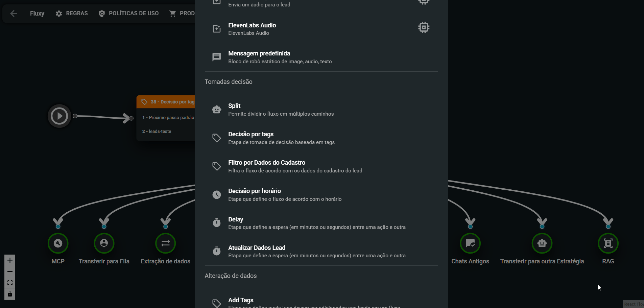Zoom in with the plus control

[x=10, y=260]
